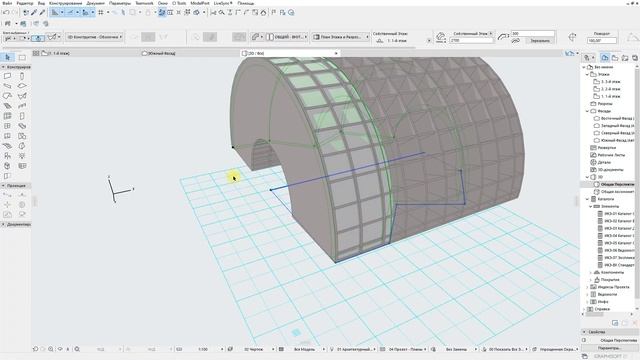640x360 pixels.
Task: Click the Зеркально button
Action: pos(540,41)
